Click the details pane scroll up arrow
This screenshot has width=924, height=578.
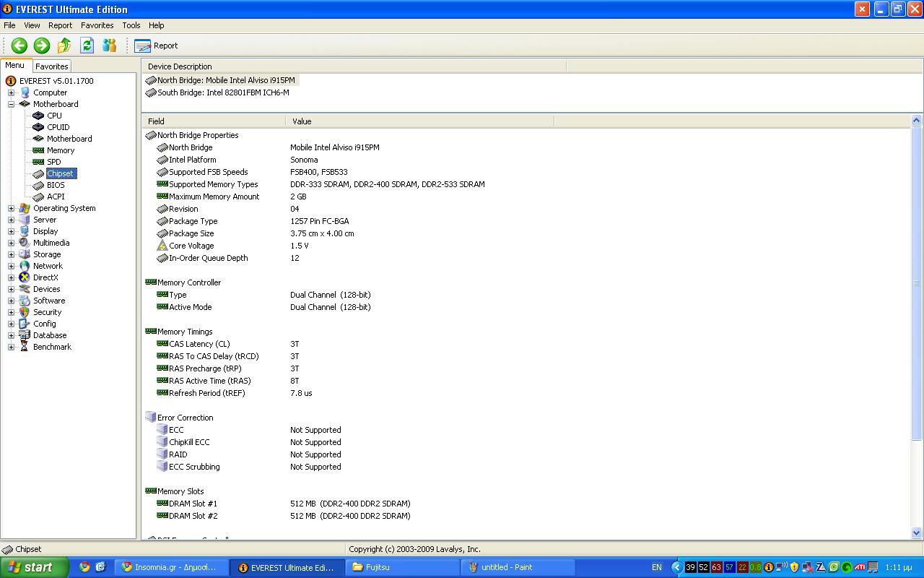917,121
